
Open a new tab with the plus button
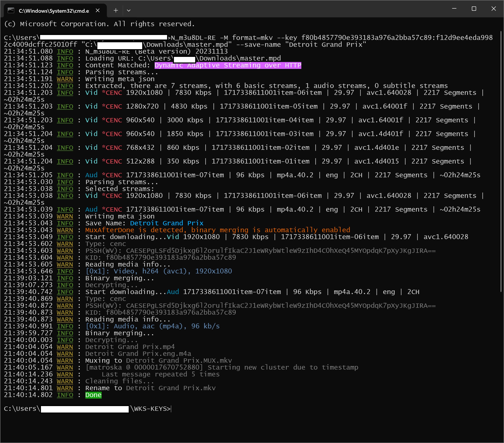[x=116, y=10]
